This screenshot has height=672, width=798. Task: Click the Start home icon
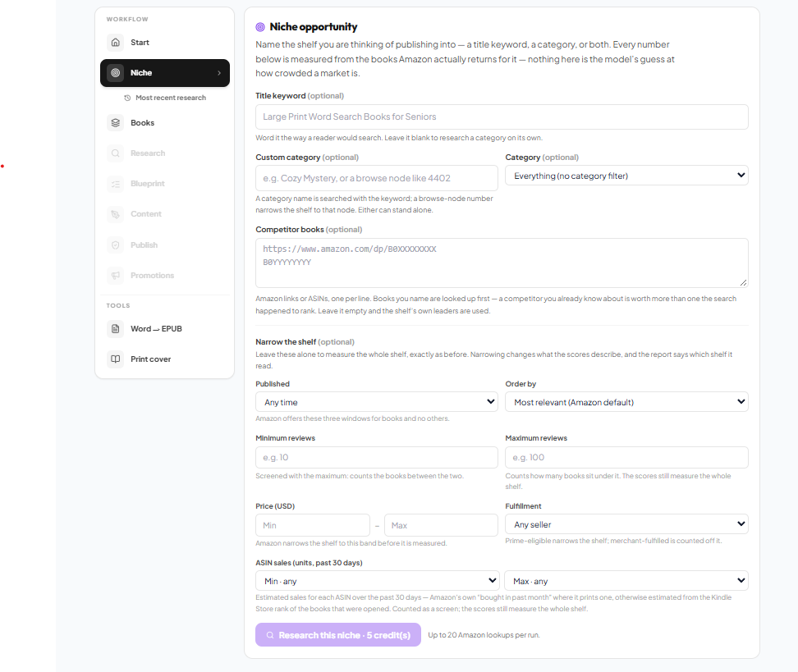coord(116,42)
